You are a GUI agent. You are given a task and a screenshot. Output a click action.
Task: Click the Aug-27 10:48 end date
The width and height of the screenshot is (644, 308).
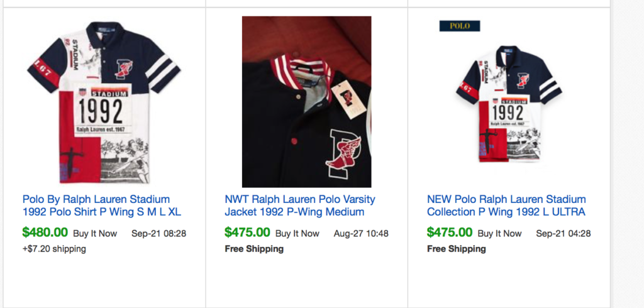(x=361, y=233)
